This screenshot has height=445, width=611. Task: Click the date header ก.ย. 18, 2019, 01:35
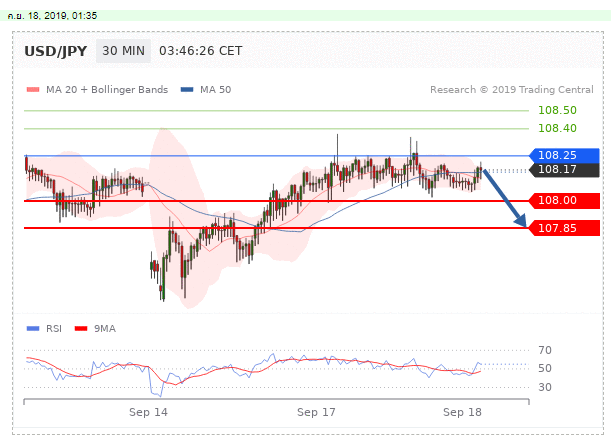52,16
